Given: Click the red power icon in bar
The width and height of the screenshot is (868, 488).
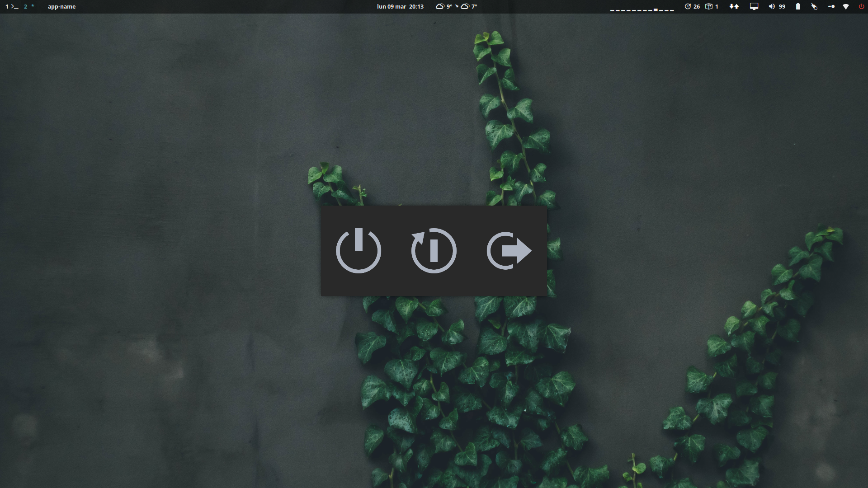Looking at the screenshot, I should (x=861, y=6).
